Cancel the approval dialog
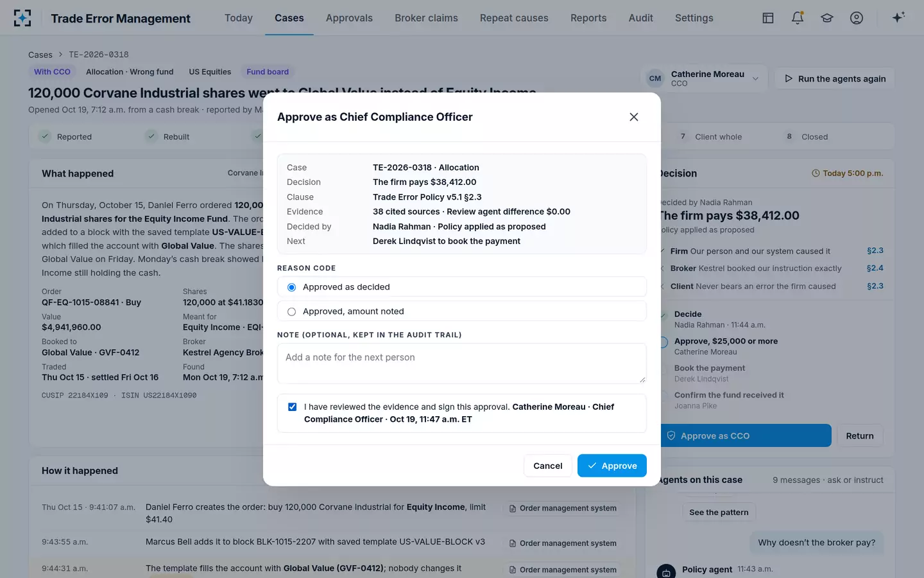This screenshot has height=578, width=924. click(x=548, y=466)
